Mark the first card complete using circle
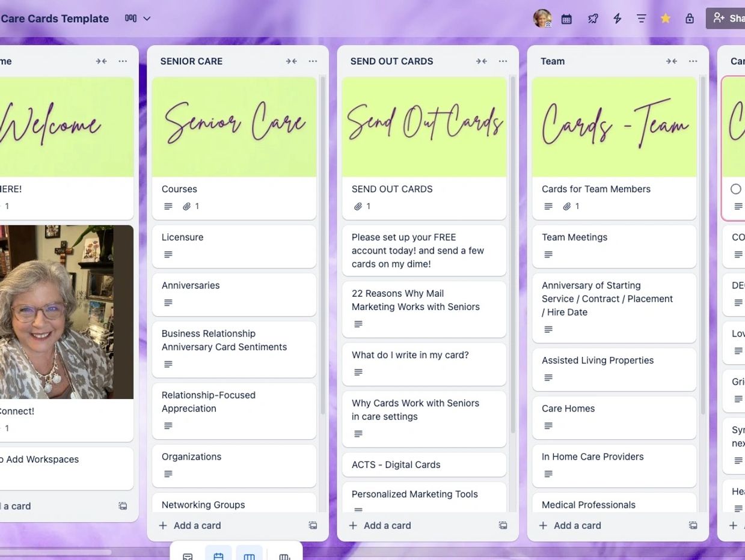Screen dimensions: 745x560 pyautogui.click(x=736, y=189)
